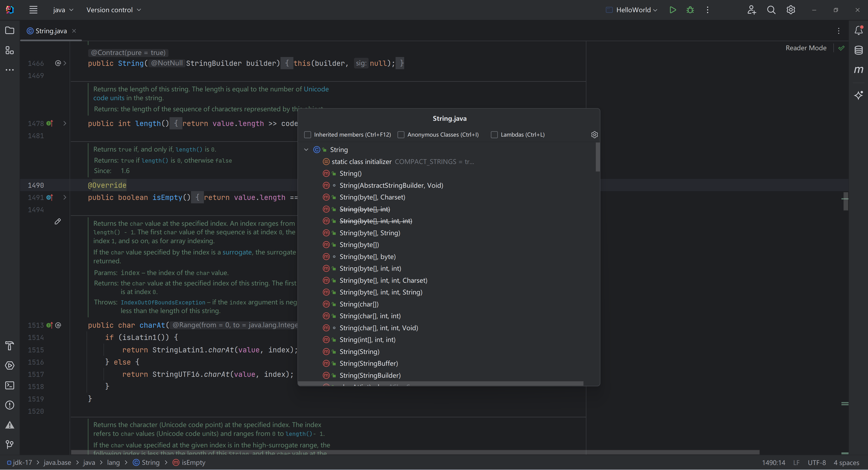
Task: Open editor tab options menu
Action: point(839,31)
